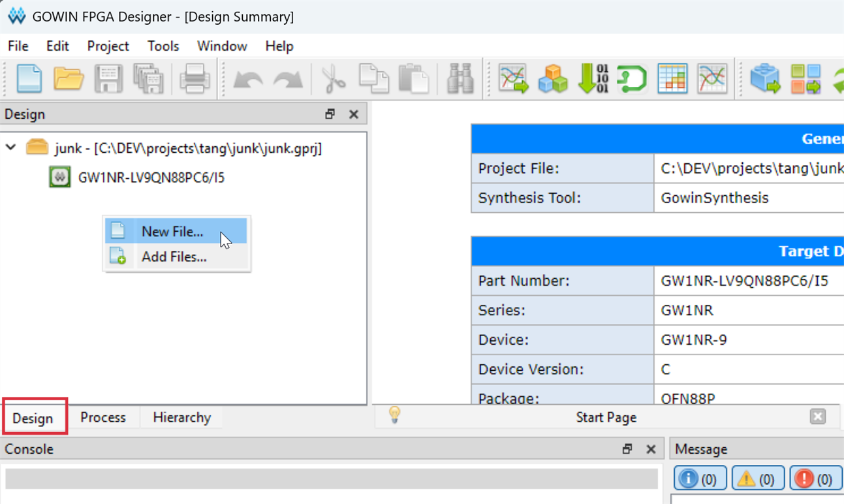Toggle the error messages filter button
Viewport: 844px width, 504px height.
tap(816, 479)
